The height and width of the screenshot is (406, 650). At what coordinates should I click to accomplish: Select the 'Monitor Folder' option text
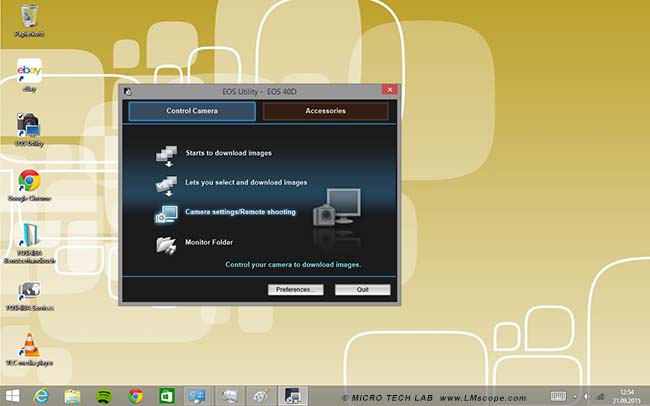click(x=209, y=242)
